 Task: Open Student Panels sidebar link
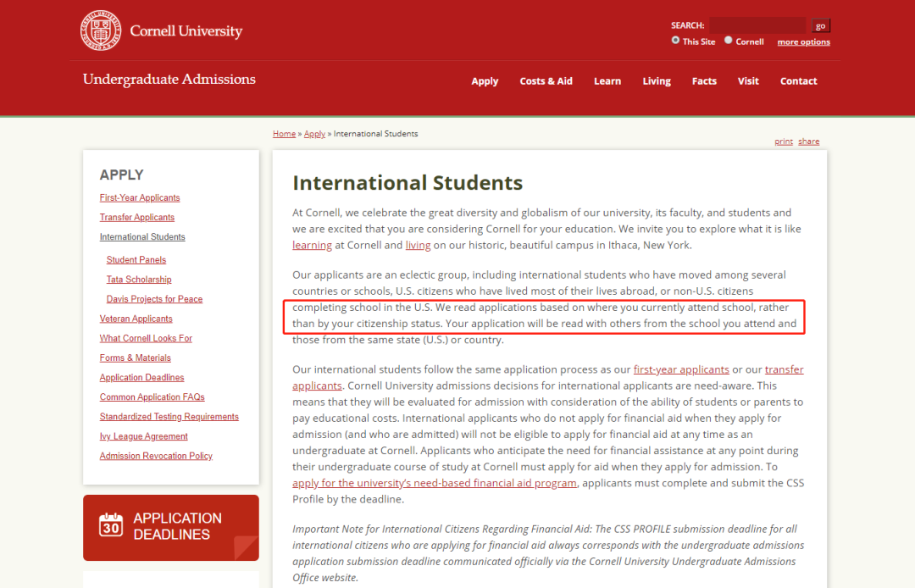point(136,259)
